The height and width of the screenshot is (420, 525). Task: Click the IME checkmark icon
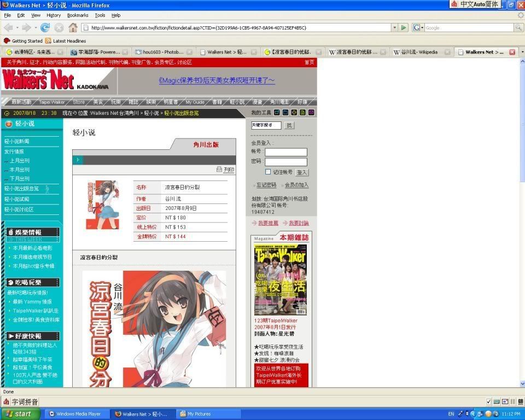(489, 401)
